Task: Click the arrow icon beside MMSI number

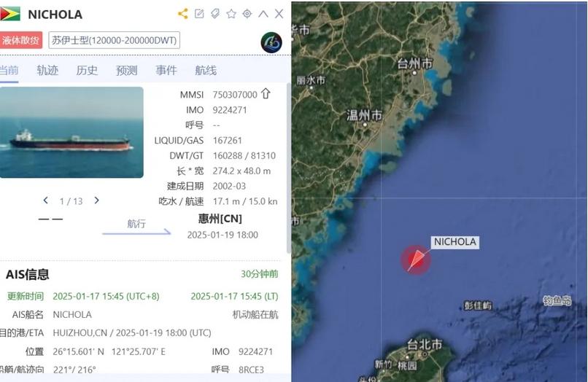Action: (x=266, y=94)
